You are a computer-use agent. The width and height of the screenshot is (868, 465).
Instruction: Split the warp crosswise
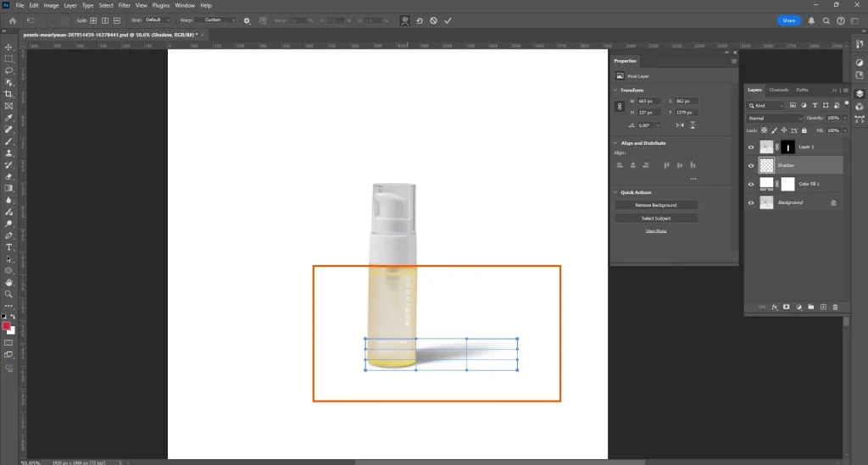point(93,20)
